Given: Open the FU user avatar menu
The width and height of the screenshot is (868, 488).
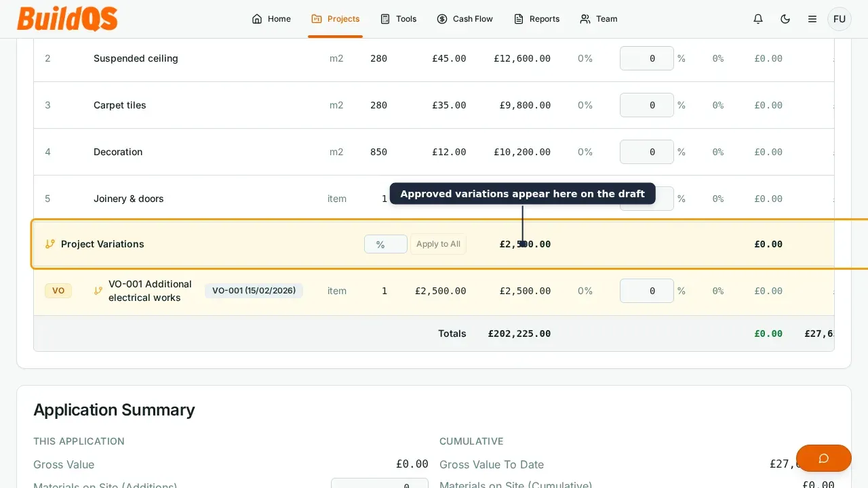Looking at the screenshot, I should pos(840,19).
